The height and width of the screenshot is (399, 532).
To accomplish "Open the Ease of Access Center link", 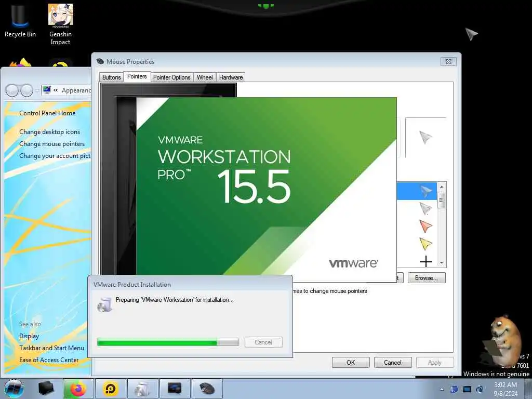I will pos(49,360).
